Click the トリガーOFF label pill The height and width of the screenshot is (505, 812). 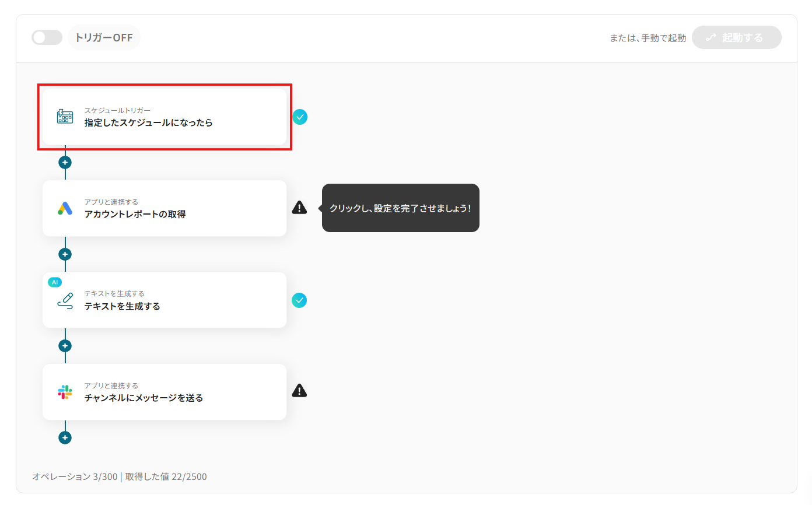(x=104, y=37)
